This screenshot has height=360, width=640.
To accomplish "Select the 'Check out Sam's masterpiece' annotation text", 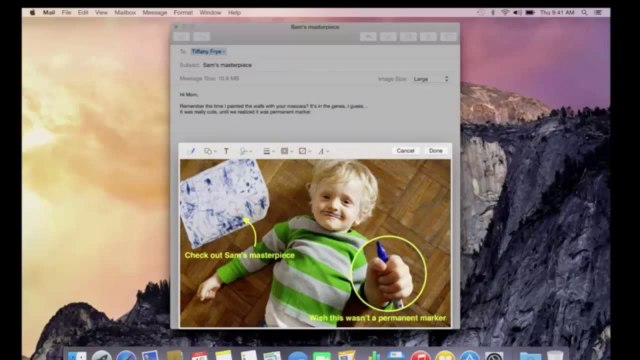I will tap(240, 255).
